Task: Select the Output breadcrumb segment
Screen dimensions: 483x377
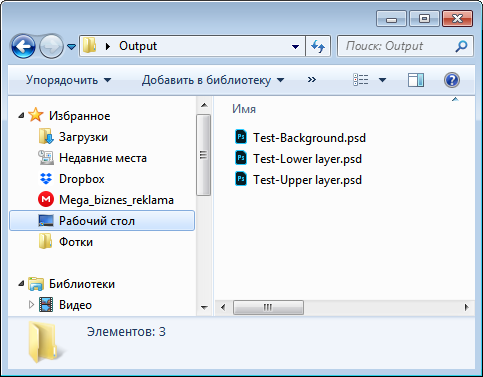Action: click(138, 46)
